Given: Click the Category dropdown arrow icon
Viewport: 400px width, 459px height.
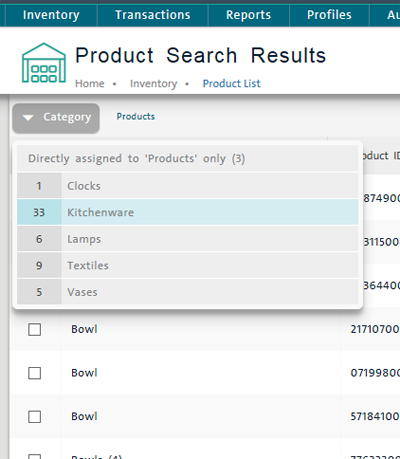Looking at the screenshot, I should coord(28,118).
